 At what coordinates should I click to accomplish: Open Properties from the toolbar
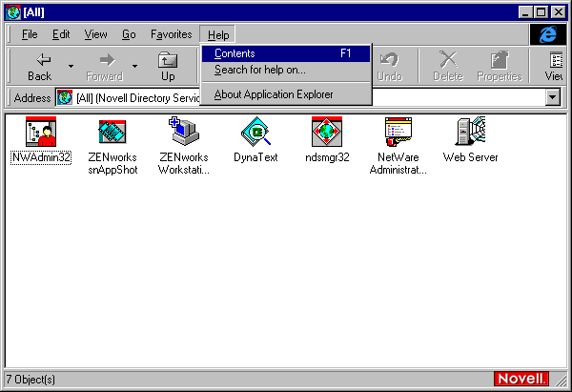click(500, 67)
